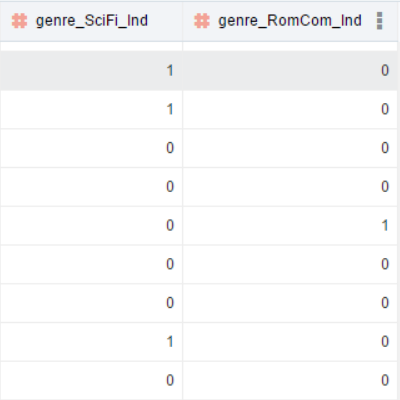Click sixth-row genre_SciFi_Ind cell
400x400 pixels.
(91, 264)
